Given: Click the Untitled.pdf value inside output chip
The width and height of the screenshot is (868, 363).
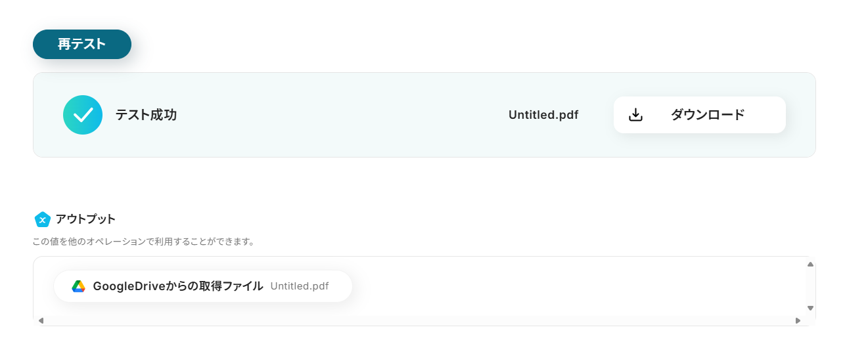Looking at the screenshot, I should 300,286.
